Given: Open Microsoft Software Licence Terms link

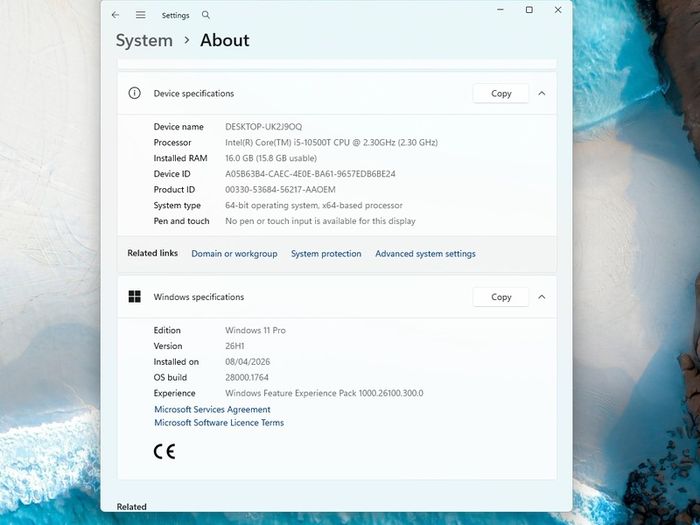Looking at the screenshot, I should [x=219, y=422].
